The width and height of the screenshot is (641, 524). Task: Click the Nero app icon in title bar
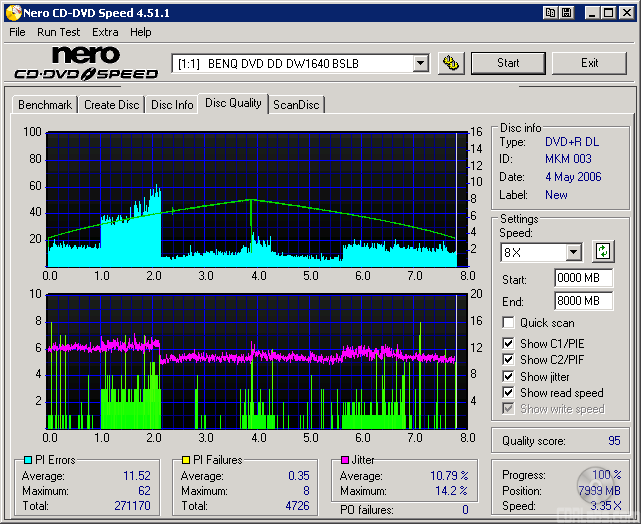pyautogui.click(x=13, y=13)
